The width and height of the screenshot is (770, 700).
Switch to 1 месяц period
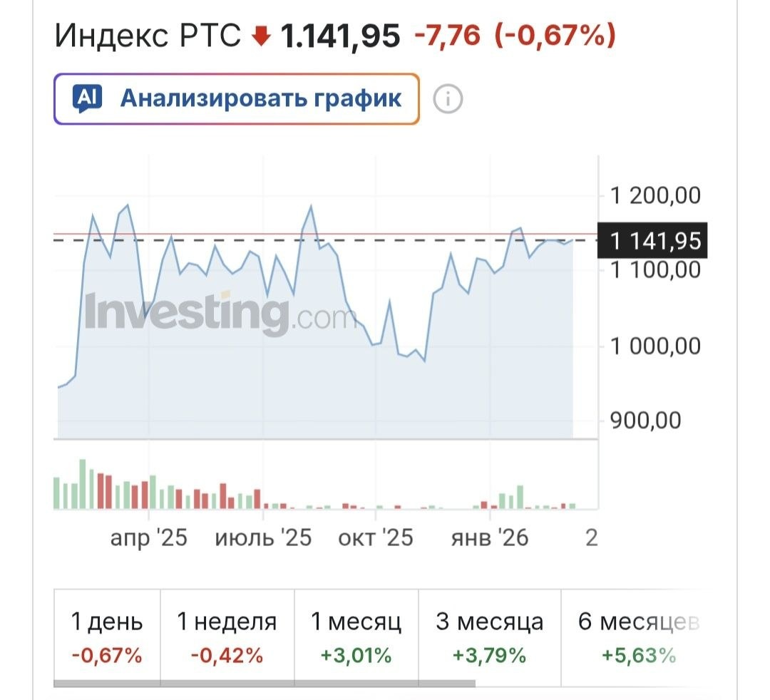pyautogui.click(x=356, y=637)
